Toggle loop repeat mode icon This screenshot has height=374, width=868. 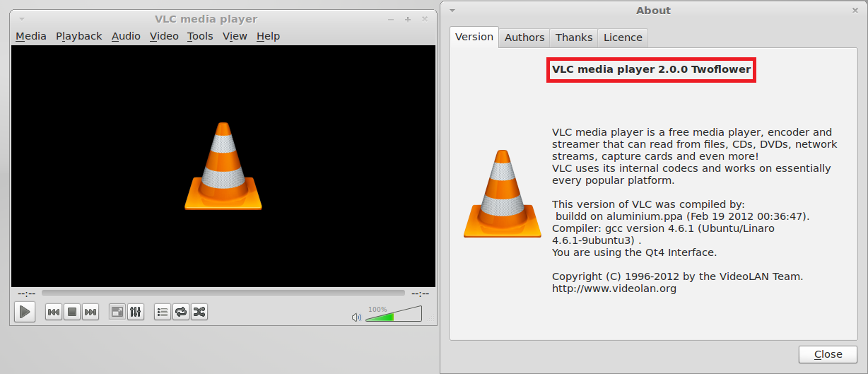(181, 312)
